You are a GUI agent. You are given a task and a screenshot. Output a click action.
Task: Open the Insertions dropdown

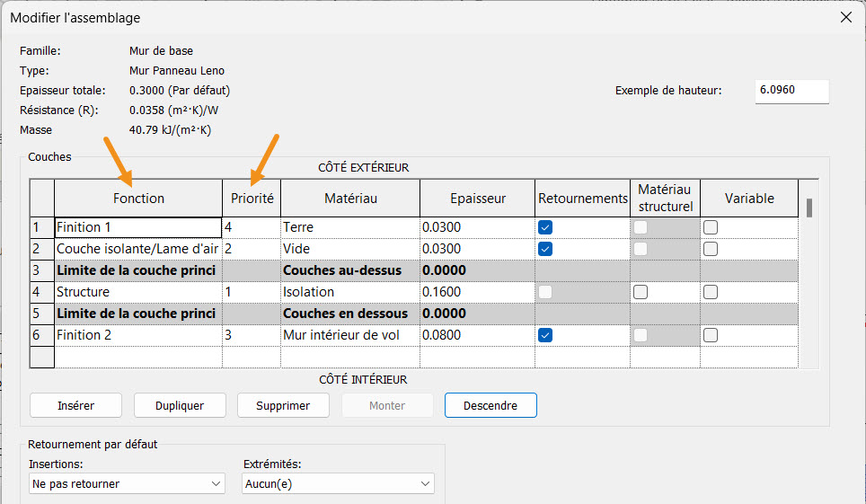pos(126,483)
